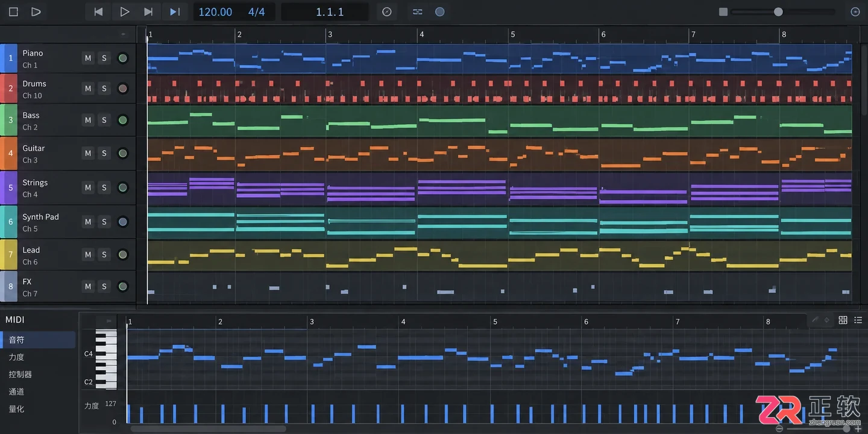This screenshot has width=868, height=434.
Task: Click bar 5 on the arrangement ruler
Action: point(513,34)
